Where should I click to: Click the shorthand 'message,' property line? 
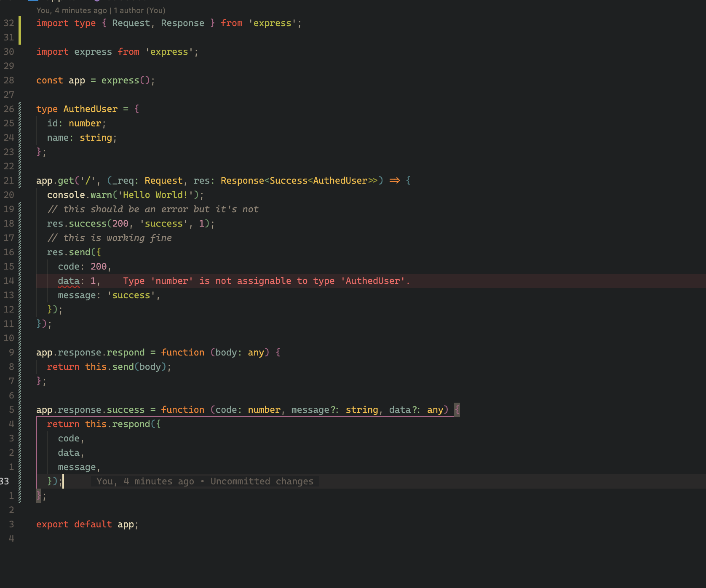tap(79, 467)
